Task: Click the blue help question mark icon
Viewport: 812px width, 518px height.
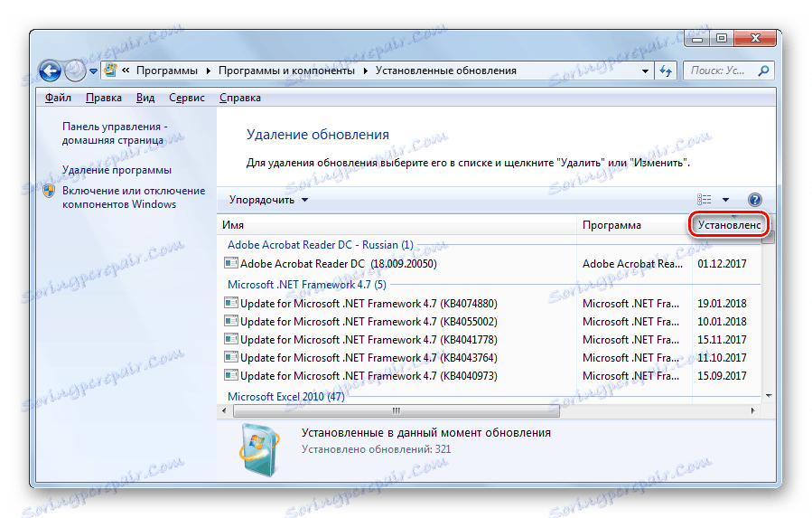Action: (754, 200)
